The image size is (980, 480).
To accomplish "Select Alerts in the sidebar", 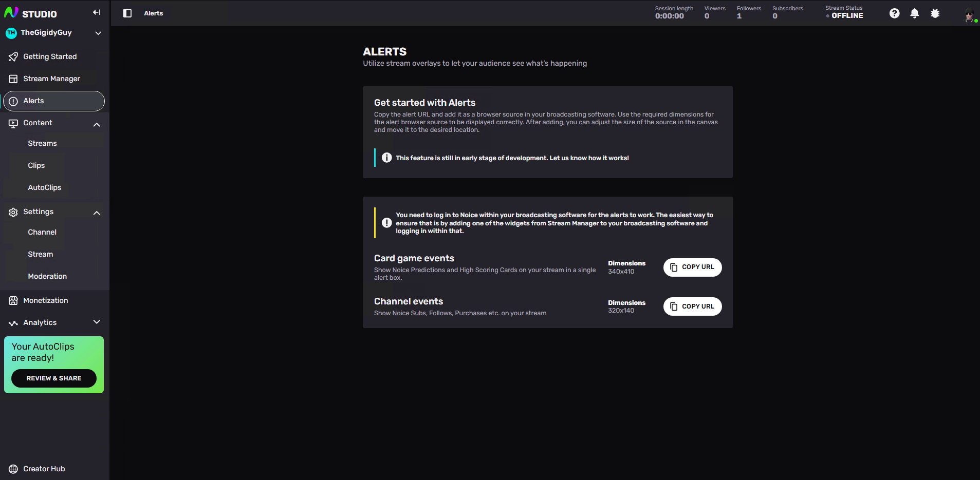I will [x=54, y=101].
